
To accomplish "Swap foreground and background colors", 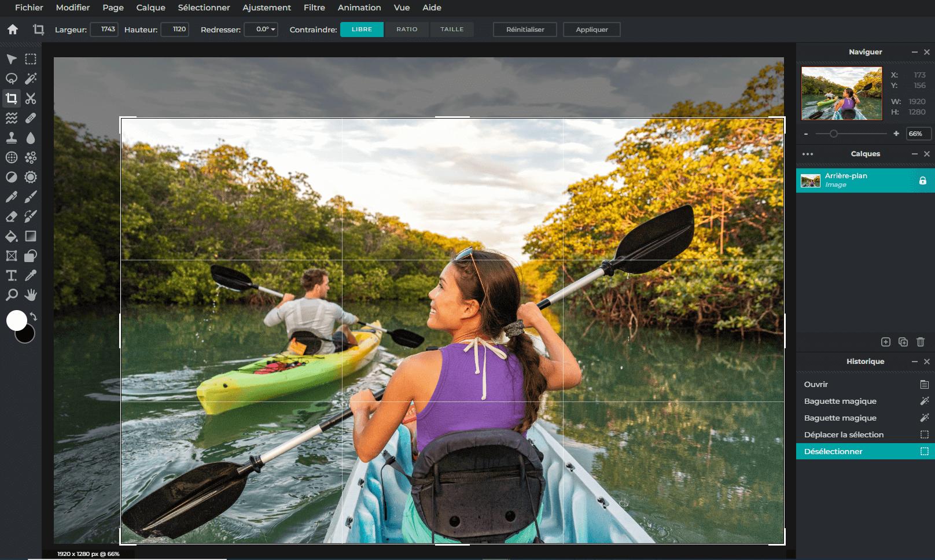I will 34,316.
